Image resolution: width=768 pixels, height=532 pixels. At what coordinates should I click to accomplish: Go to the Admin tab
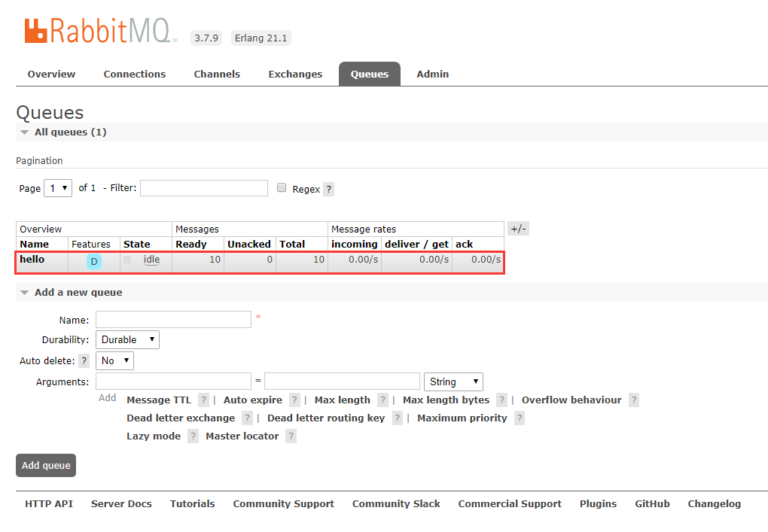pos(433,74)
